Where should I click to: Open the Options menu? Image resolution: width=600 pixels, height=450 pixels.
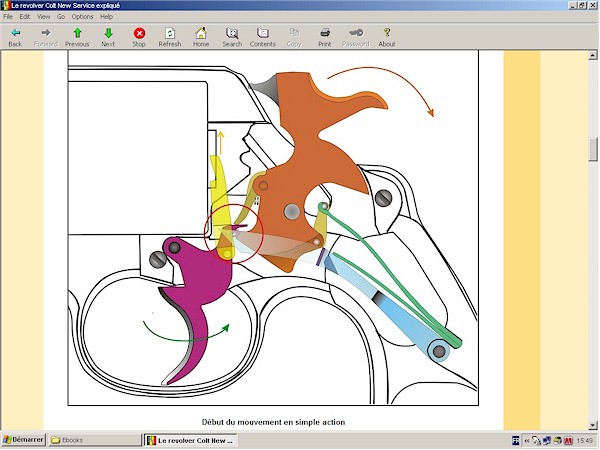(82, 17)
